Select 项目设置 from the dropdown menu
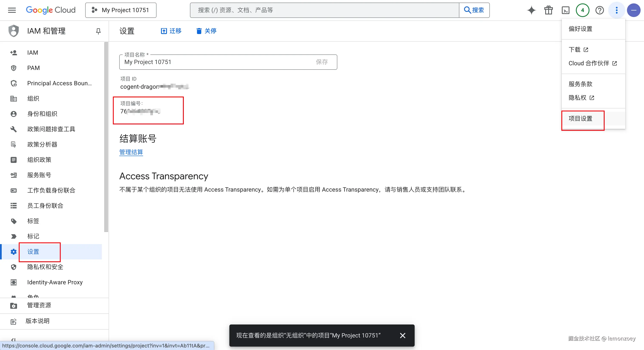 click(580, 119)
